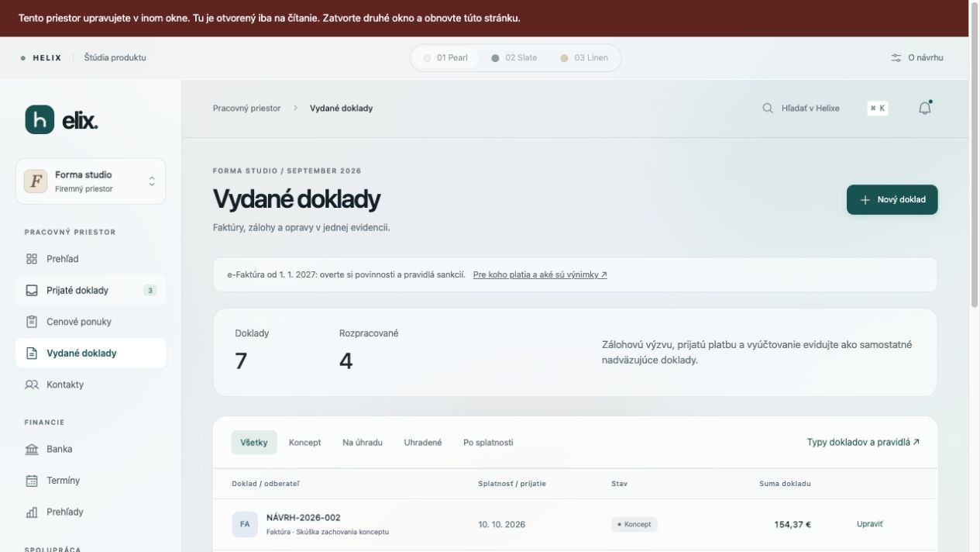Click the Kontakty people icon
This screenshot has width=980, height=552.
click(32, 385)
